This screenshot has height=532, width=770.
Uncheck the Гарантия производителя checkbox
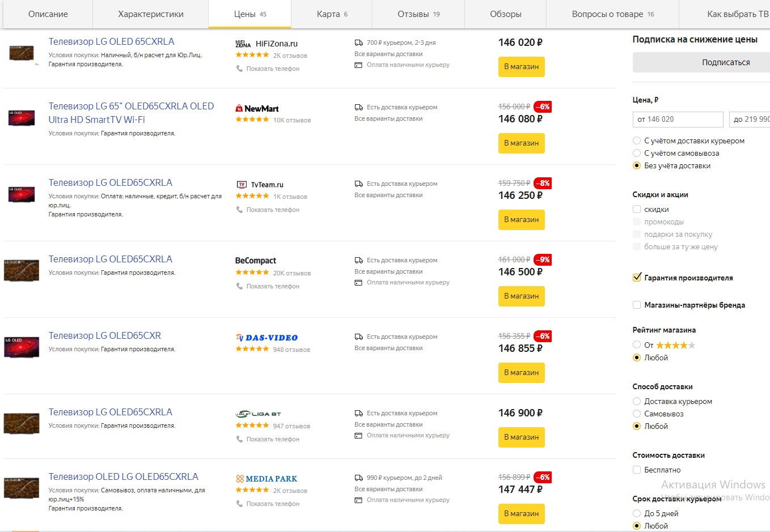[637, 278]
